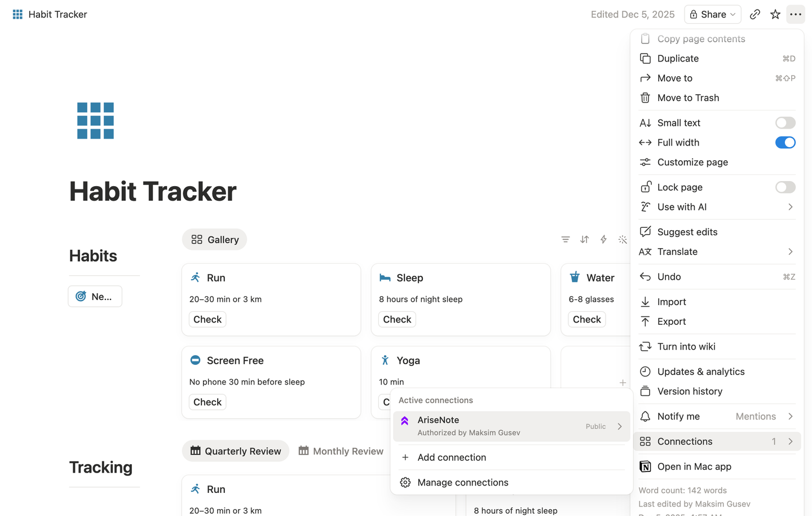
Task: Choose Suggest edits menu item
Action: [x=717, y=232]
